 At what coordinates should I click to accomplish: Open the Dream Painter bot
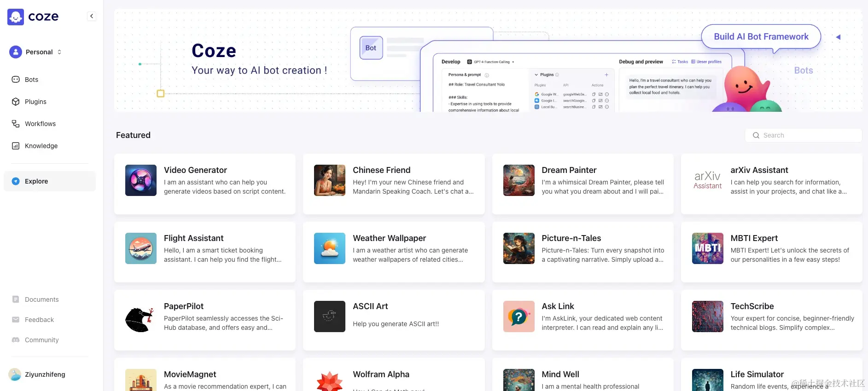(x=583, y=184)
